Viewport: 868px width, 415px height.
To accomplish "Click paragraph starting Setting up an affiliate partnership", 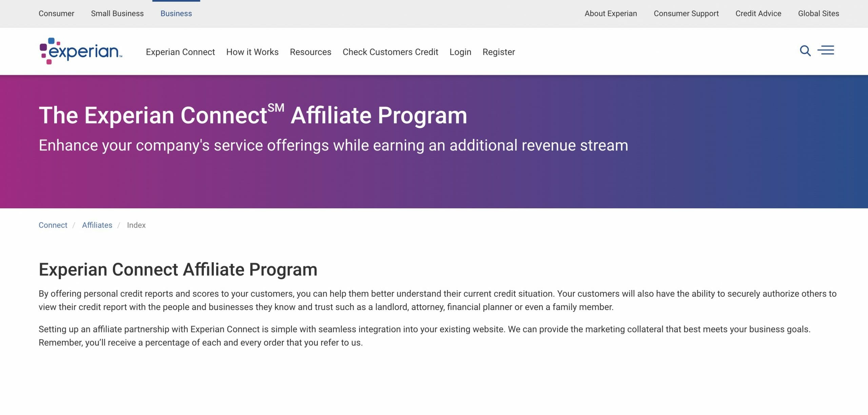I will 425,336.
